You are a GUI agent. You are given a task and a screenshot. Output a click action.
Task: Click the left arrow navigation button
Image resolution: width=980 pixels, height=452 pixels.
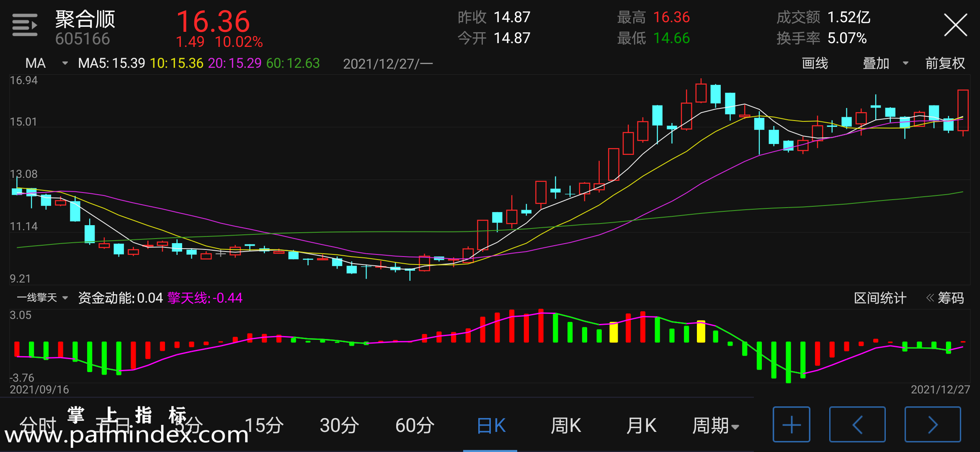click(x=857, y=424)
